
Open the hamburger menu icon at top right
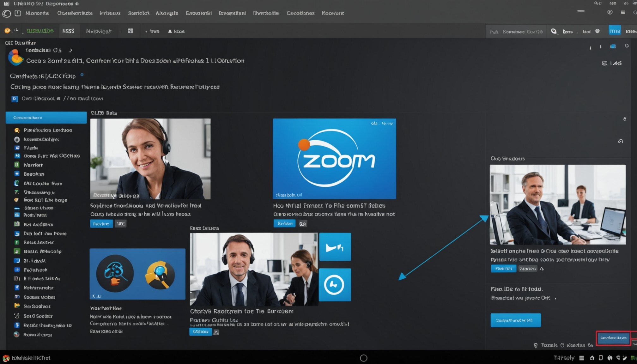tap(623, 12)
